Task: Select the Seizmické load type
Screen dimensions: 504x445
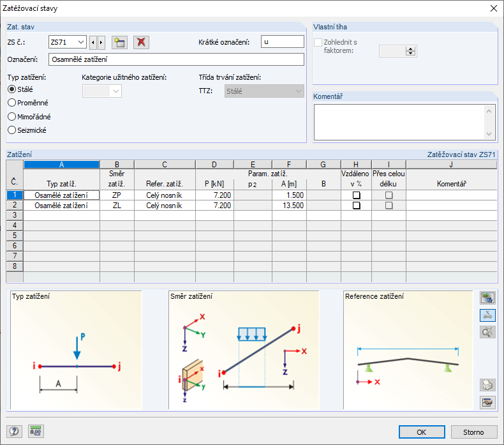Action: coord(12,130)
